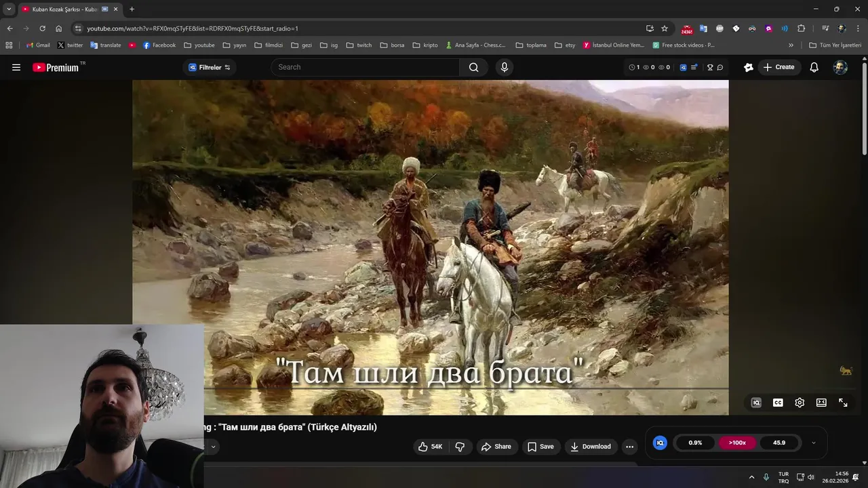Open the three-dot more actions menu
Screen dimensions: 868x488
[629, 447]
